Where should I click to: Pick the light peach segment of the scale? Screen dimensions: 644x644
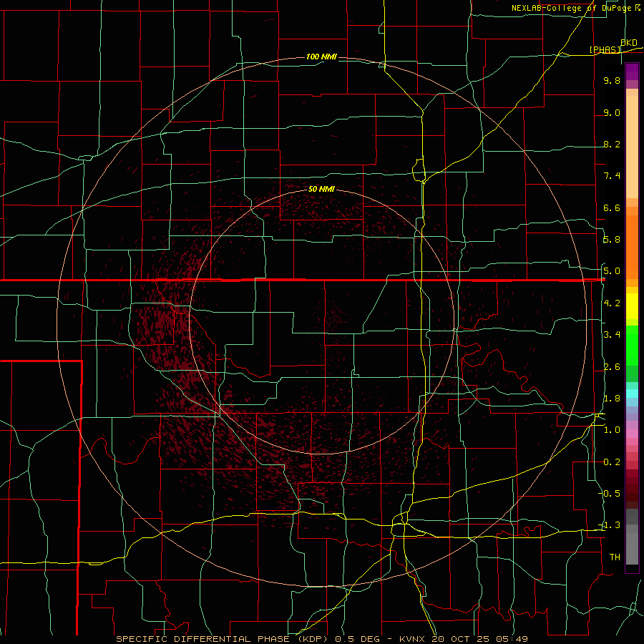632,147
